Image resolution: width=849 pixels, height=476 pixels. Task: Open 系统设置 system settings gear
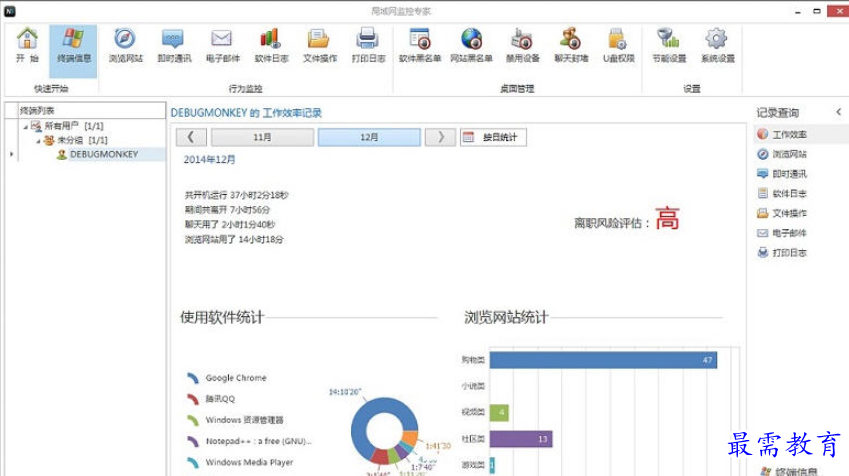pyautogui.click(x=717, y=45)
